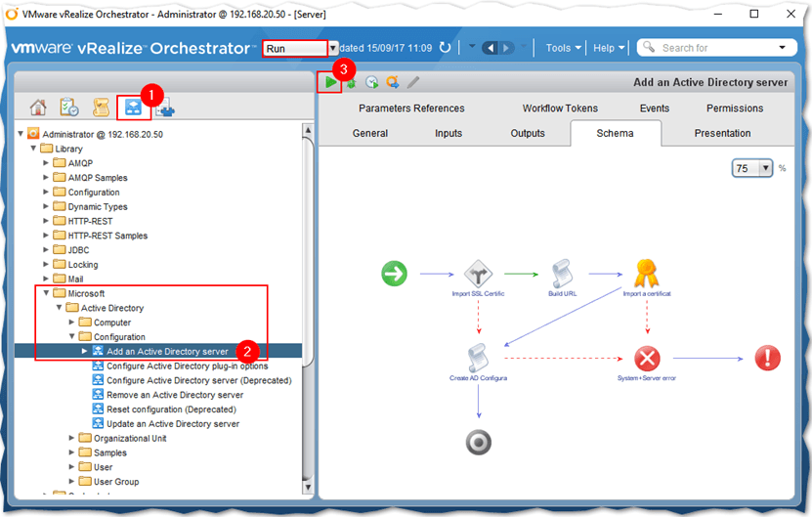Switch to the Outputs tab
Viewport: 812px width, 517px height.
(x=528, y=133)
